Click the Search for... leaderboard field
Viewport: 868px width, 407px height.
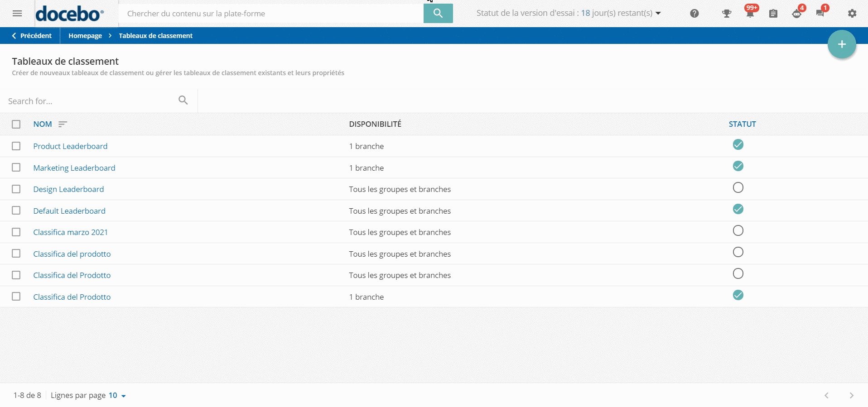point(91,101)
